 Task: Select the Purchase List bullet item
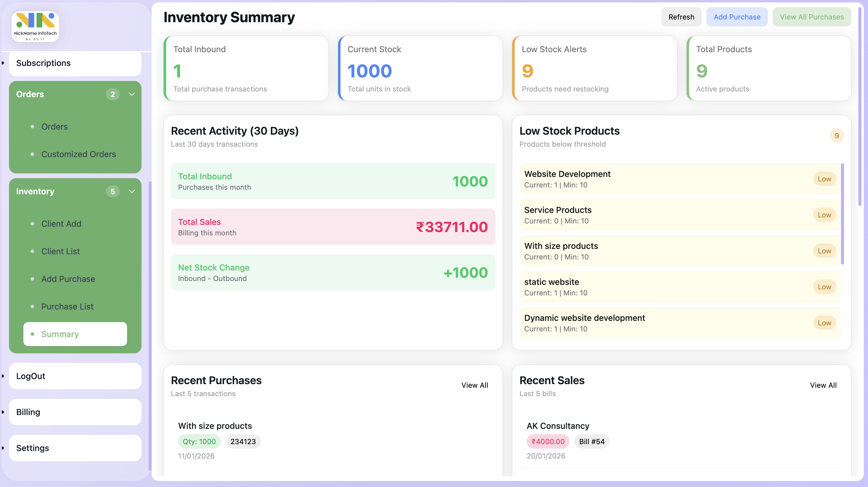click(x=67, y=306)
